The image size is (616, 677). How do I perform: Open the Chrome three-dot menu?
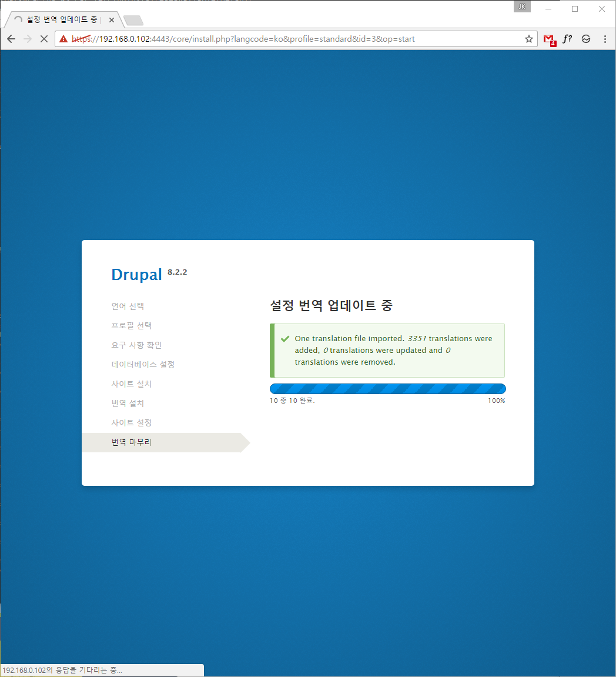[605, 39]
